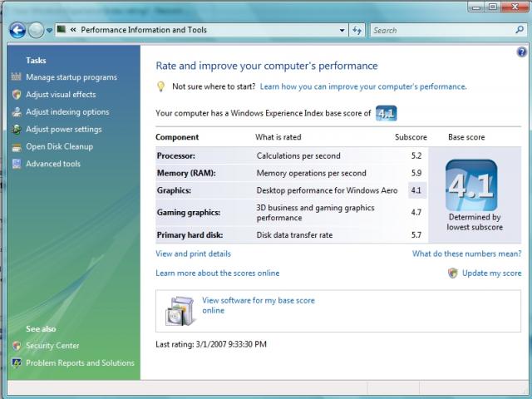Click the Manage startup programs icon
The width and height of the screenshot is (532, 399).
click(x=17, y=77)
